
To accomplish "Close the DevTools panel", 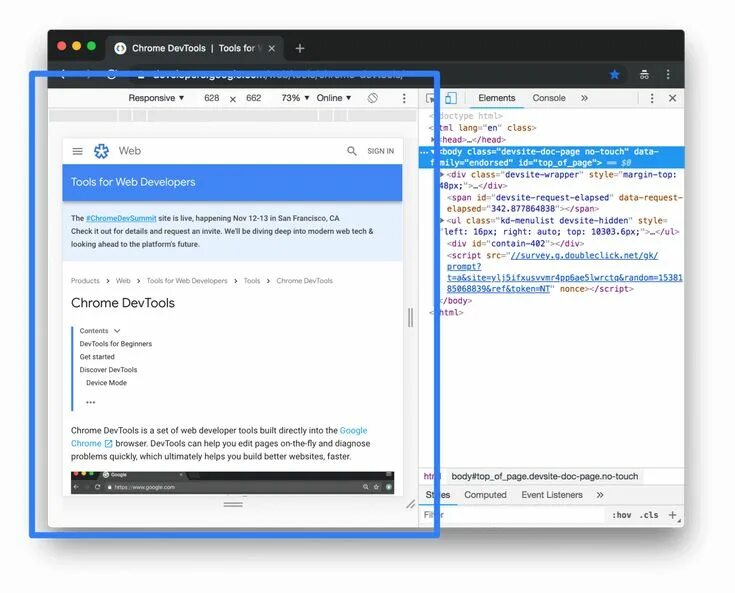I will click(673, 98).
